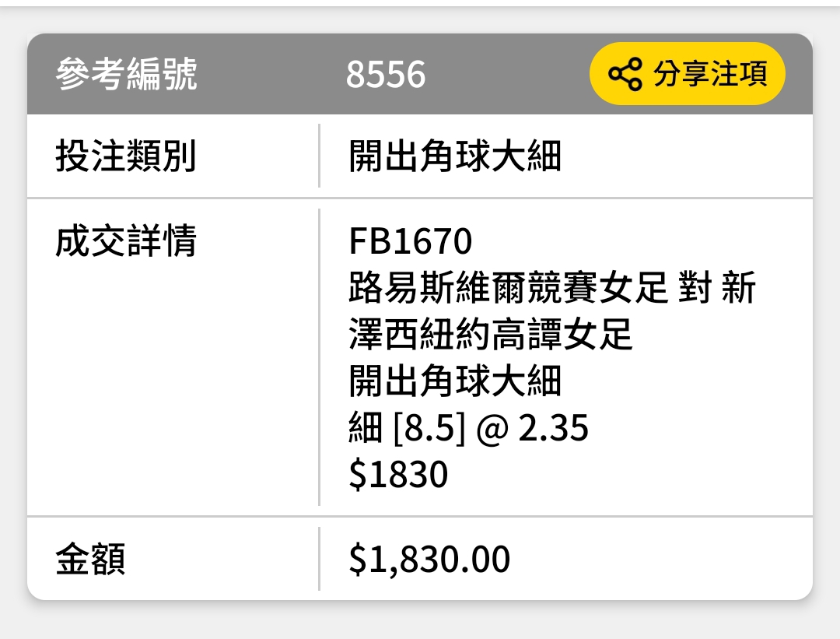Click 開出角球大細 in transaction details

tap(455, 381)
